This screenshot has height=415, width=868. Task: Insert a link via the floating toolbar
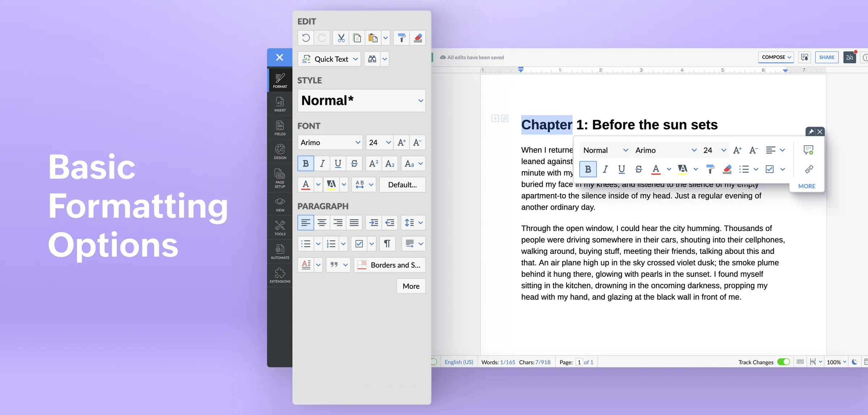click(809, 169)
